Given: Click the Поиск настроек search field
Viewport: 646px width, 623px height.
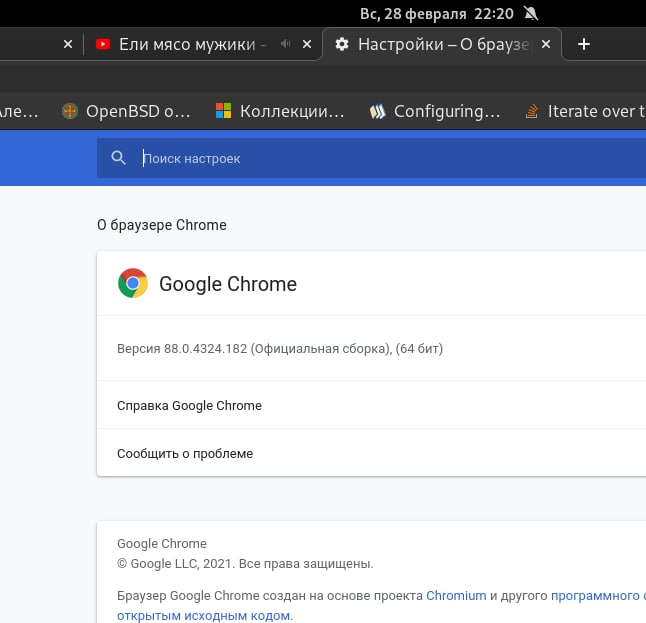Looking at the screenshot, I should click(x=371, y=158).
